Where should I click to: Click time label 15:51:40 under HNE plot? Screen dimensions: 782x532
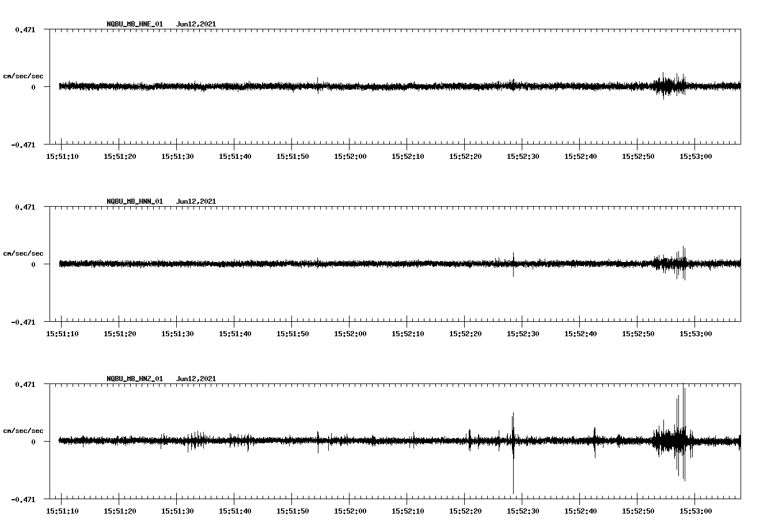click(235, 157)
